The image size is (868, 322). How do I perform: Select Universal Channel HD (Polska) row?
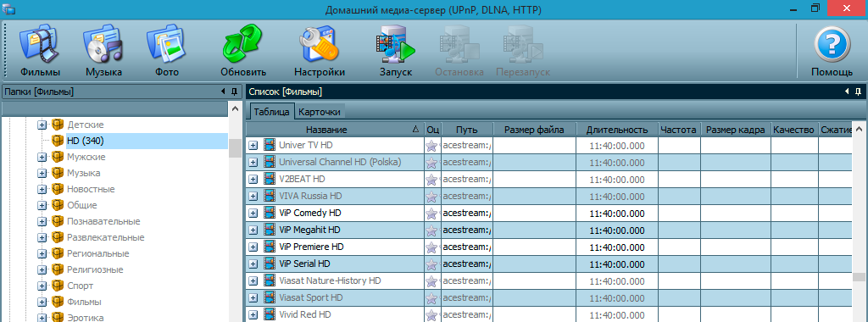[340, 163]
